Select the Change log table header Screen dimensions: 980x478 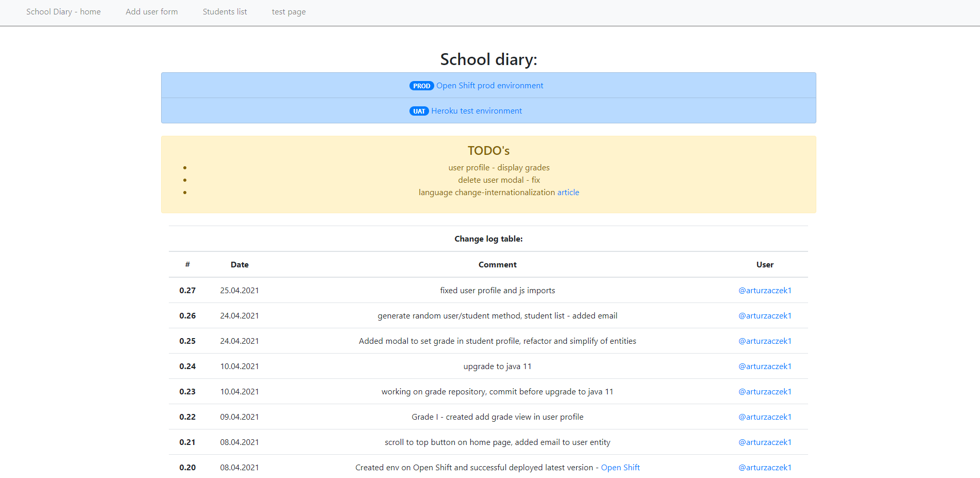coord(488,238)
